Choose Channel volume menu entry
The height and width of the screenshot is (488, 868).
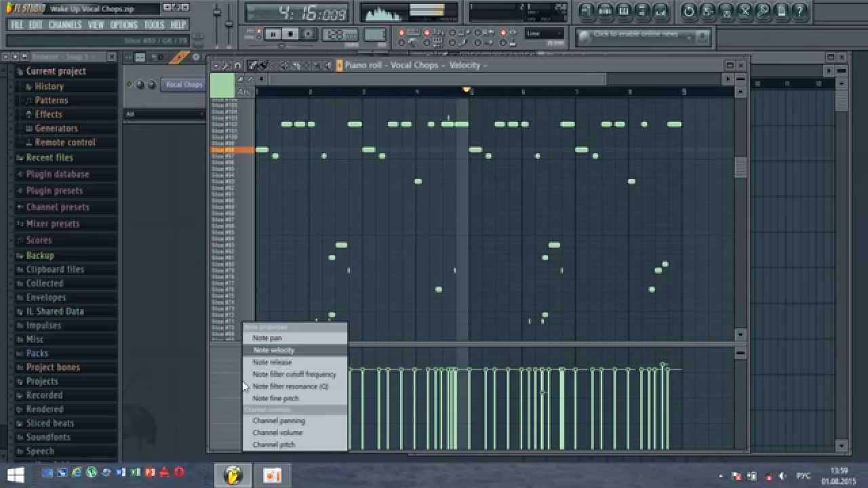[x=295, y=432]
